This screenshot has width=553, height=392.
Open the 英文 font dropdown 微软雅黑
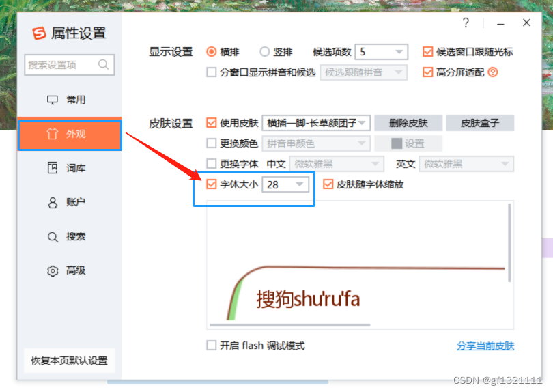pos(466,164)
